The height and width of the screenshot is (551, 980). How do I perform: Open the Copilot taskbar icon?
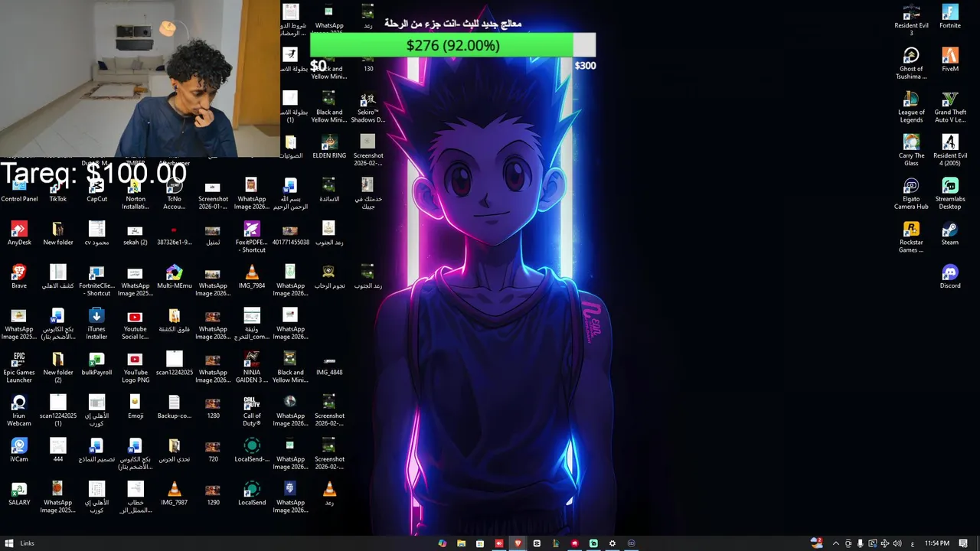tap(442, 543)
